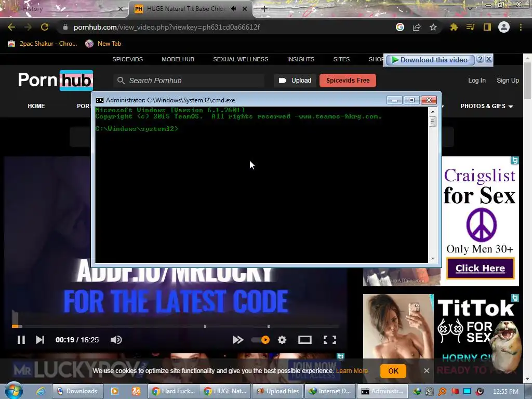
Task: Click the help question mark on download bar
Action: 480,59
